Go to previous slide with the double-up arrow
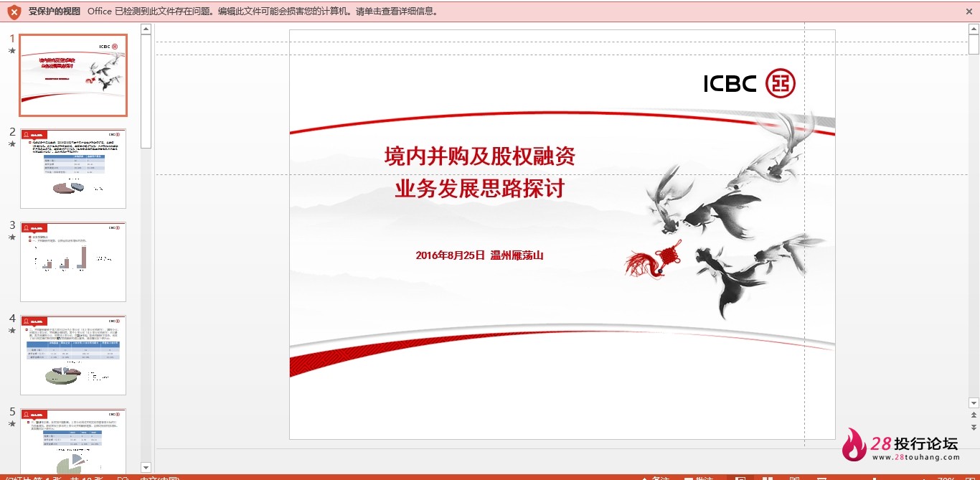 tap(974, 415)
